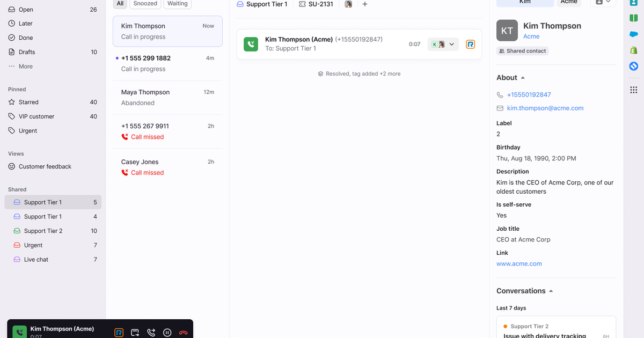Open the www.acme.com link
This screenshot has width=644, height=338.
519,263
